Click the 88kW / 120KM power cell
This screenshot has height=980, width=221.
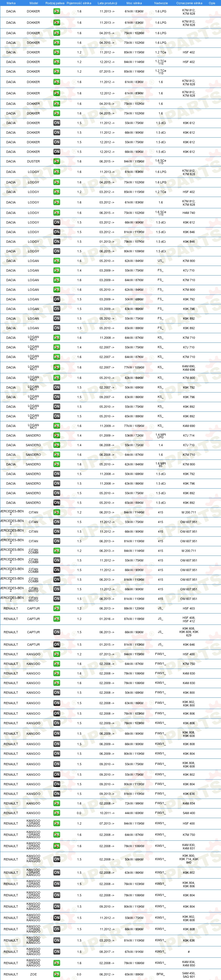pyautogui.click(x=134, y=608)
